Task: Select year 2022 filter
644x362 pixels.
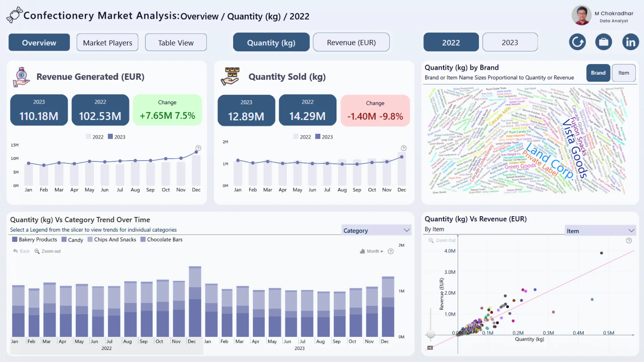Action: pyautogui.click(x=451, y=42)
